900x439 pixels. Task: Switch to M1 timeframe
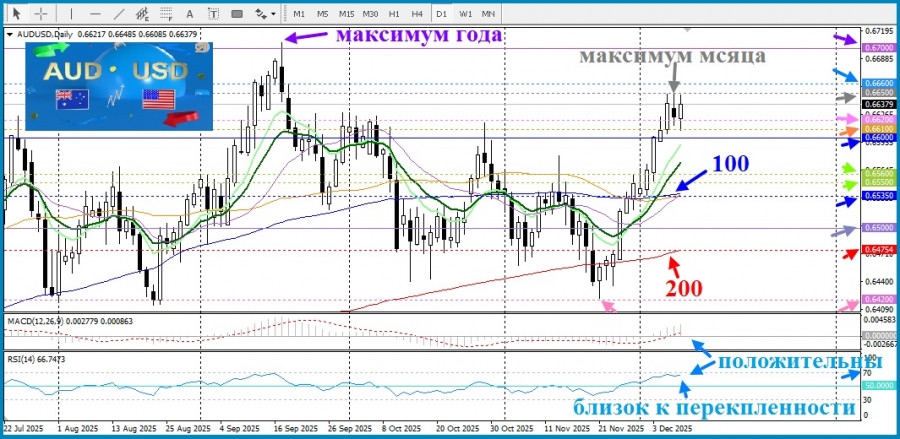298,13
